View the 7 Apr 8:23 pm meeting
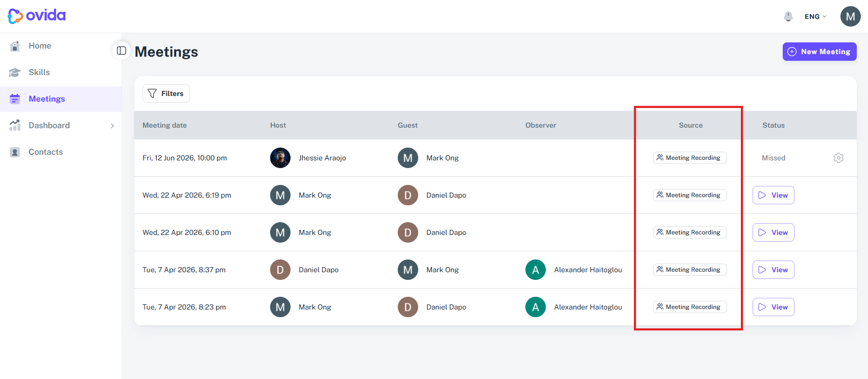Screen dimensions: 868x379 [x=773, y=307]
